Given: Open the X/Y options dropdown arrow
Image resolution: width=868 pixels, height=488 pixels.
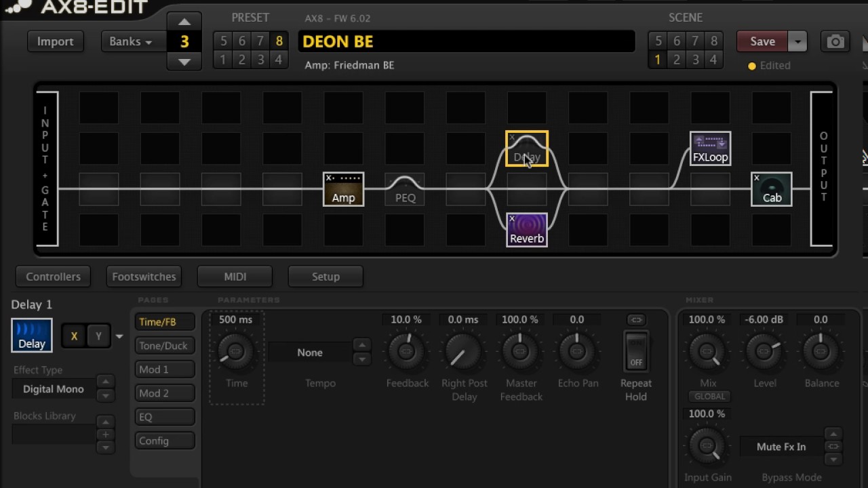Looking at the screenshot, I should [x=119, y=336].
